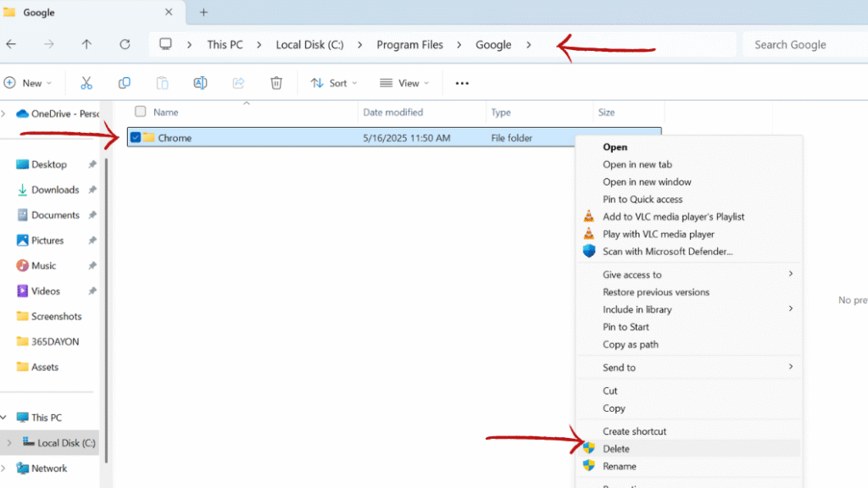
Task: Go forward with the right arrow
Action: coord(48,44)
